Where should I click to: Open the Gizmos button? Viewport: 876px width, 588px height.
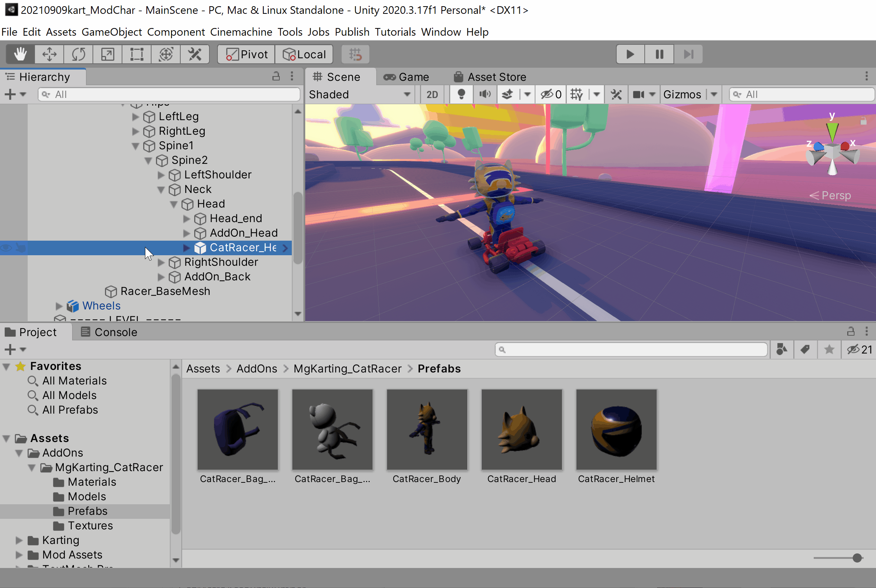tap(681, 95)
